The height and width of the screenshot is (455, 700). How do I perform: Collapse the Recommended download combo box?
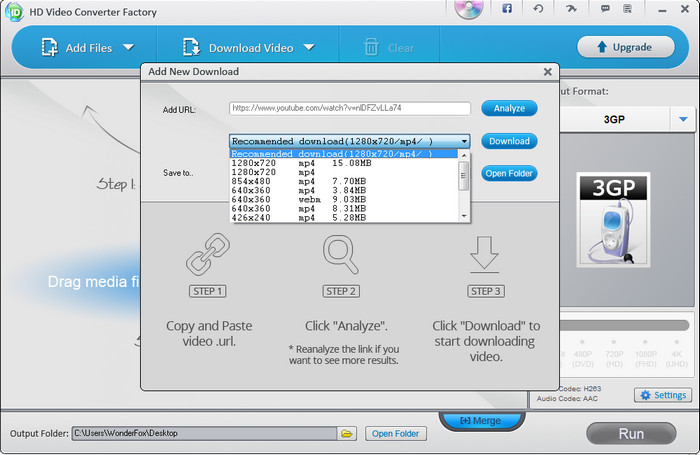pos(464,142)
